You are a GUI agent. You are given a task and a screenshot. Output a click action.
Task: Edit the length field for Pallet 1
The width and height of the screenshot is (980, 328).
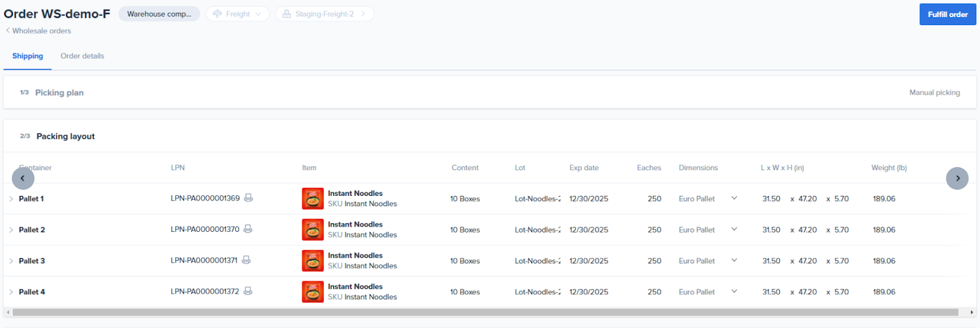coord(771,199)
